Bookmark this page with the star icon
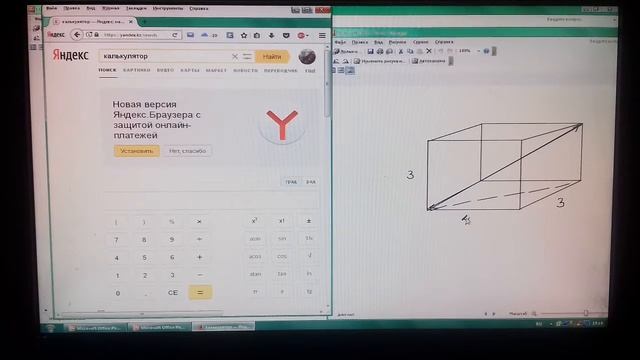 [244, 36]
